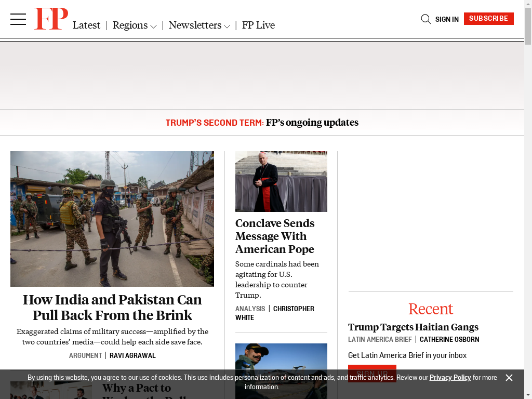Image resolution: width=532 pixels, height=399 pixels.
Task: Click the red SUBSCRIBE button
Action: click(x=488, y=19)
